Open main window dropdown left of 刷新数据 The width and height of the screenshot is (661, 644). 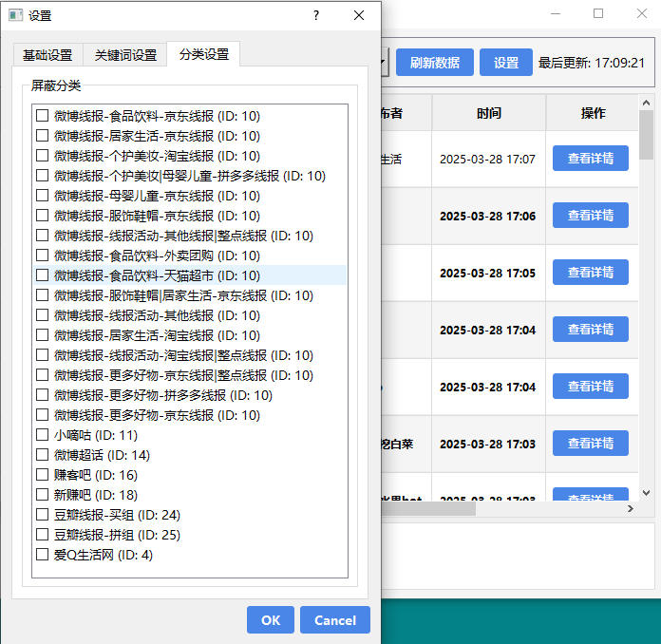384,63
